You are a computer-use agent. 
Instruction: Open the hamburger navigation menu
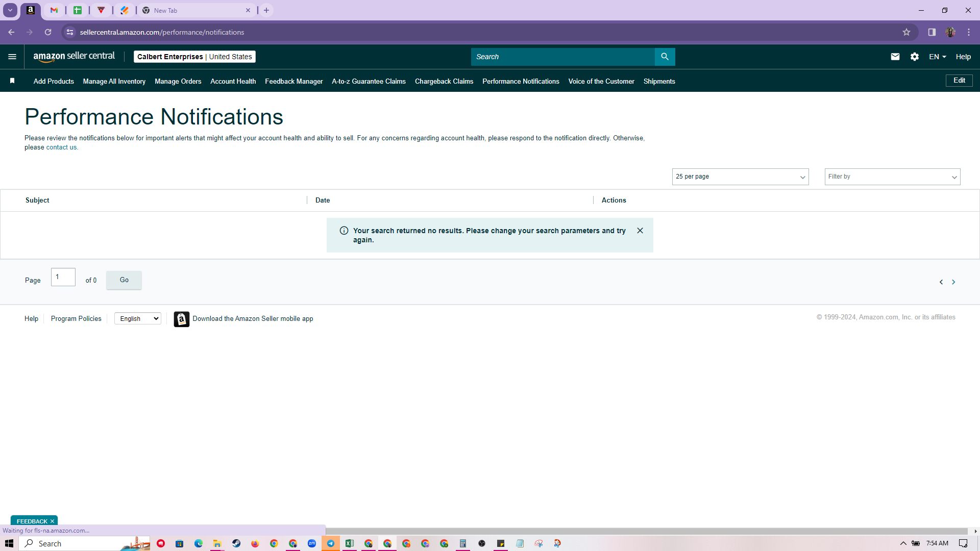(12, 57)
